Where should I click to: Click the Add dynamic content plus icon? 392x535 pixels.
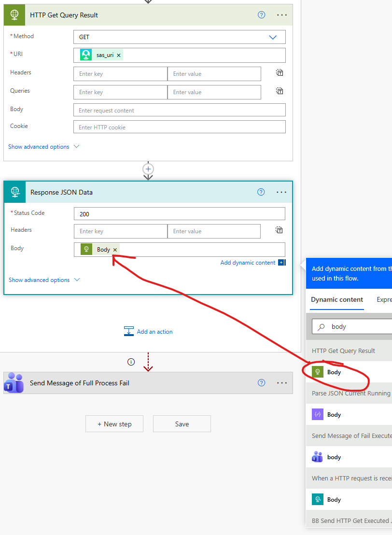282,262
